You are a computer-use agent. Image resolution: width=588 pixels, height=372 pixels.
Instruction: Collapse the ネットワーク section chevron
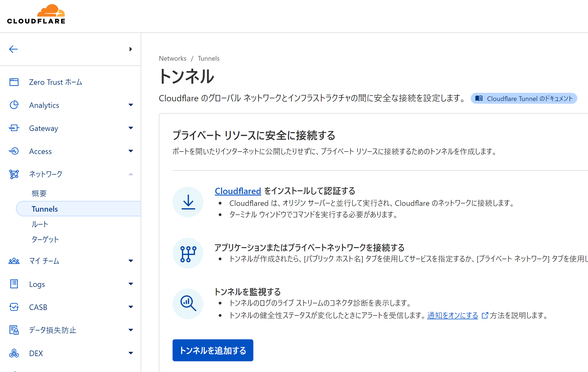pos(131,174)
